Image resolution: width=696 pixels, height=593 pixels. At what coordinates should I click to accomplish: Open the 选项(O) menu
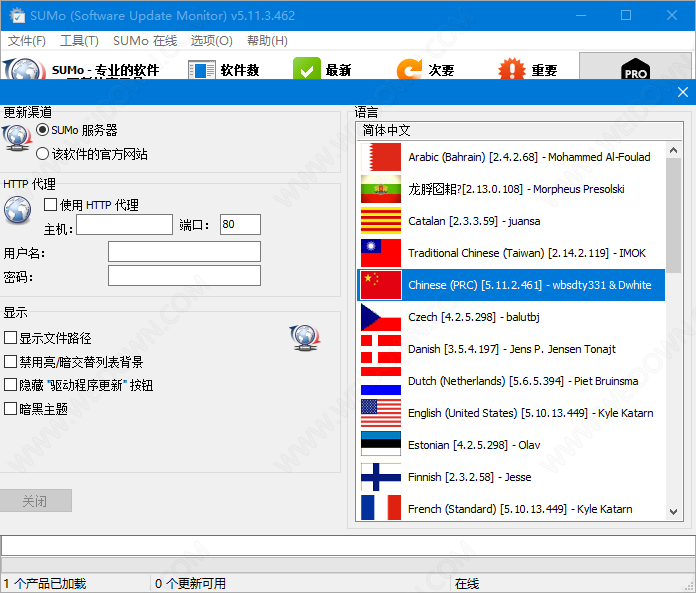coord(212,41)
